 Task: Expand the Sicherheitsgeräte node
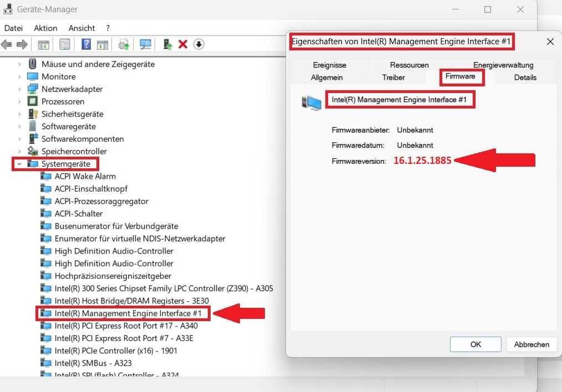tap(19, 114)
